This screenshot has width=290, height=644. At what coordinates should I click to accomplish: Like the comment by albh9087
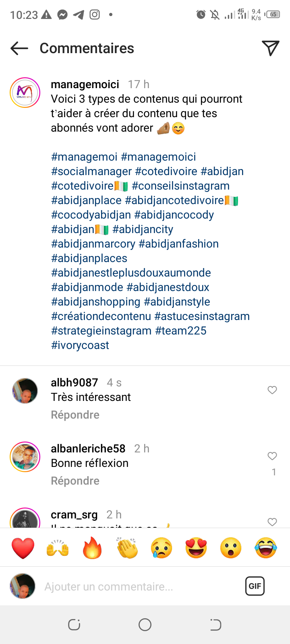(x=272, y=390)
